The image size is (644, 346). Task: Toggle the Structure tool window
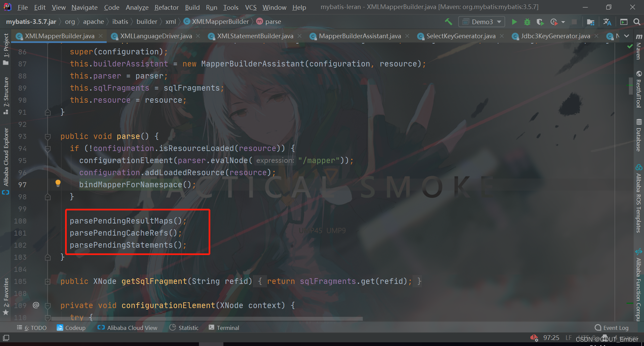pyautogui.click(x=6, y=96)
